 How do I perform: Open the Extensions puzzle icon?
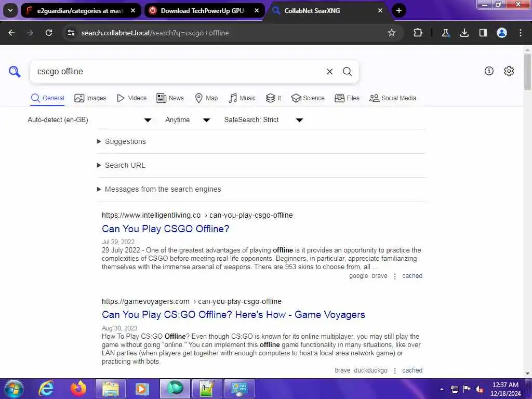[x=418, y=33]
